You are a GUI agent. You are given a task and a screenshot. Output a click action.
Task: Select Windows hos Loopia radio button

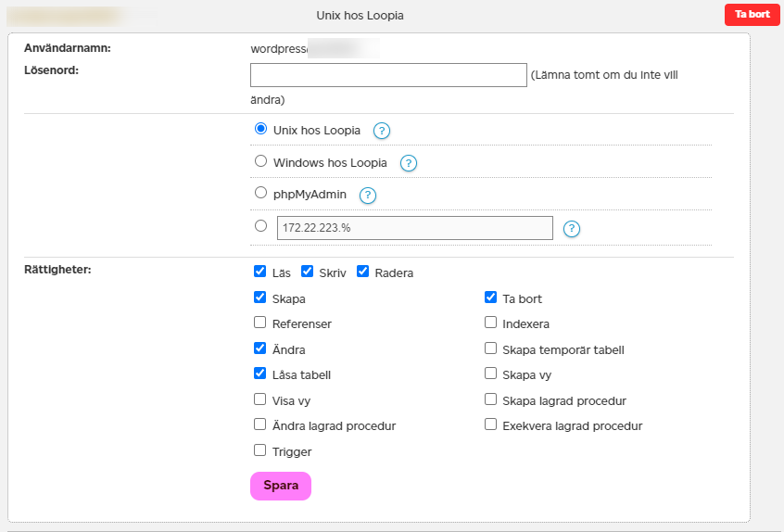(260, 161)
